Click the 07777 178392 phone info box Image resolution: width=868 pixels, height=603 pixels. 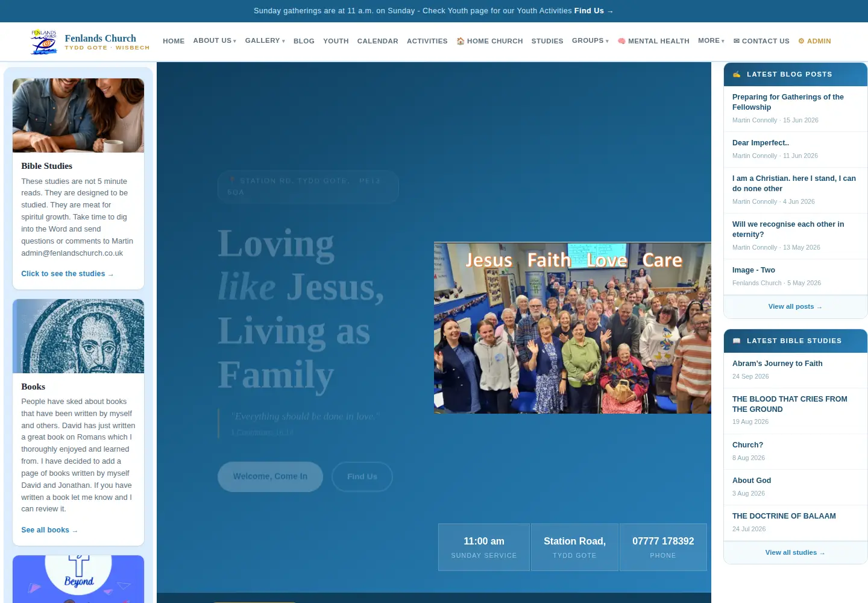(663, 547)
